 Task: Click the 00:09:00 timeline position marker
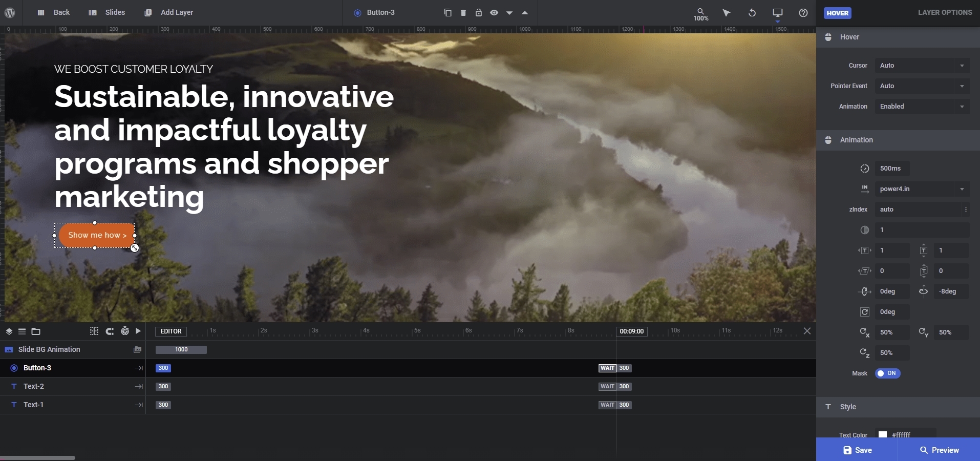632,331
